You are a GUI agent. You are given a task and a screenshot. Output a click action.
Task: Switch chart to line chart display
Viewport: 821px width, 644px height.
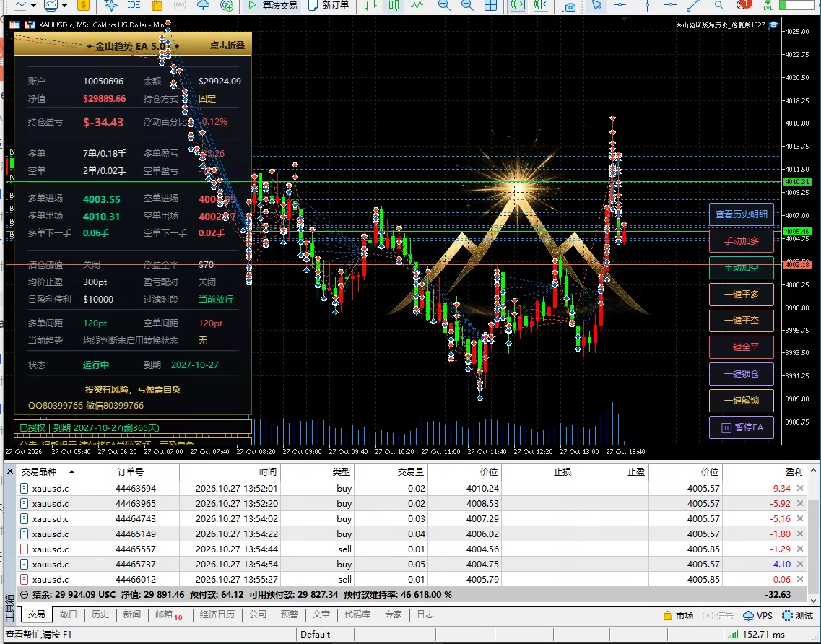[x=417, y=5]
